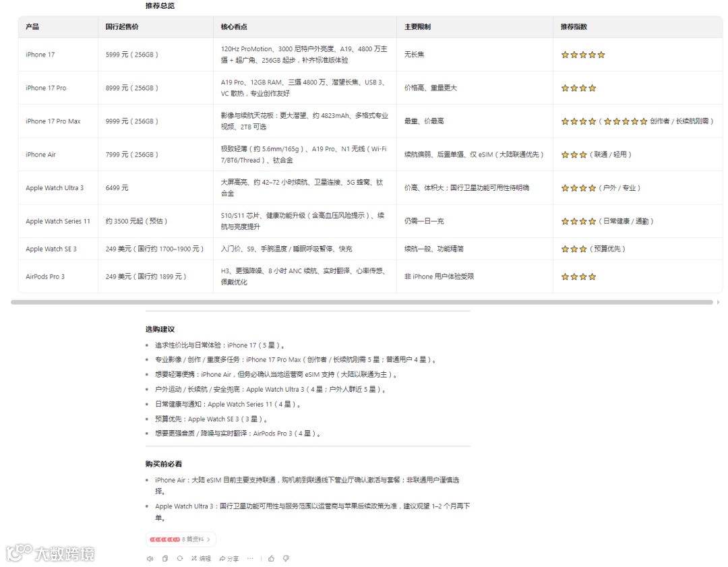
Task: Open the three-dot more options menu
Action: [x=250, y=558]
